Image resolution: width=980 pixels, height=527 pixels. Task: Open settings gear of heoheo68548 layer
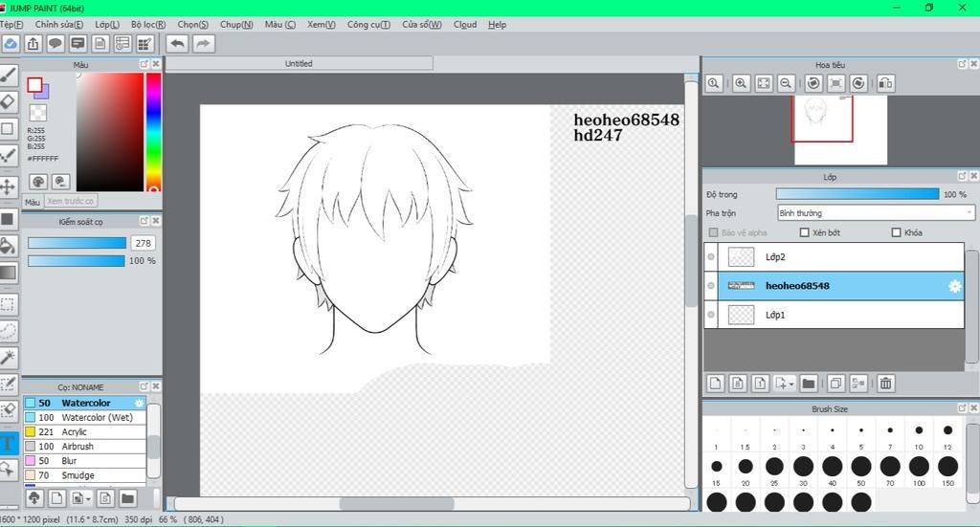pos(954,286)
